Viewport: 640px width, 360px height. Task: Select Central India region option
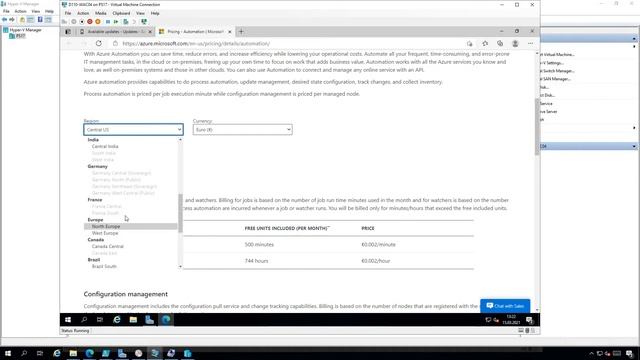(x=105, y=146)
